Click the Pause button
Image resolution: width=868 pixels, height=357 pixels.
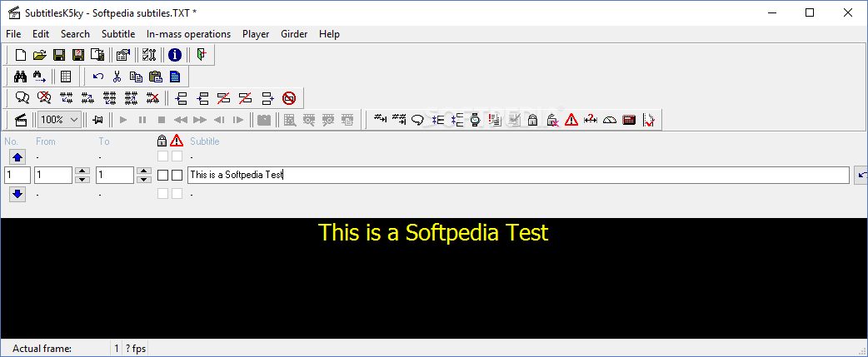click(x=142, y=119)
